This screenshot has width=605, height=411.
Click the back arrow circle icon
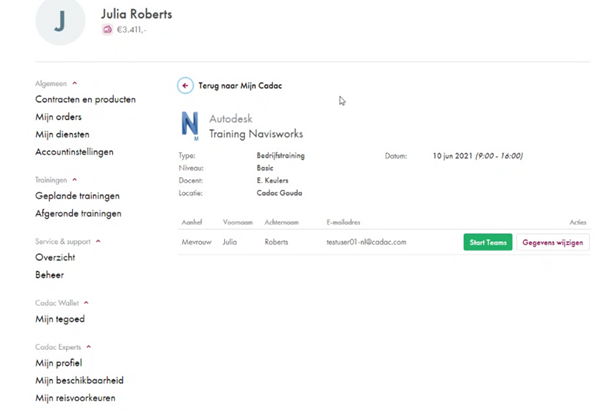(x=185, y=86)
